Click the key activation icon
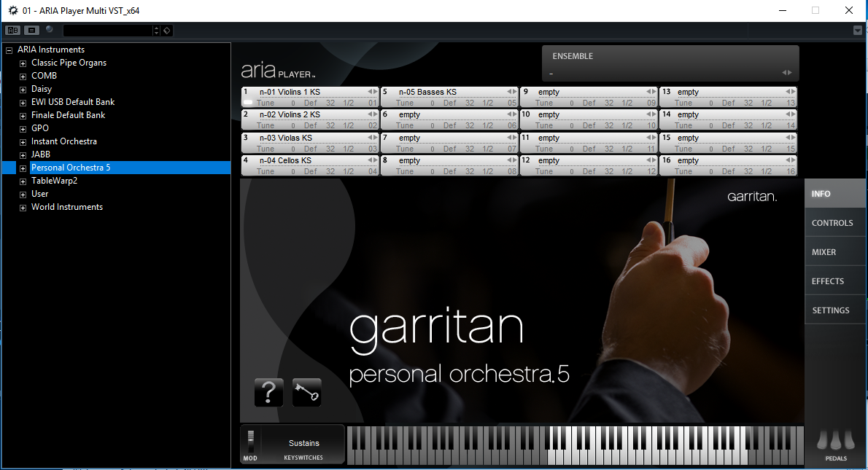Viewport: 868px width, 470px height. (306, 393)
